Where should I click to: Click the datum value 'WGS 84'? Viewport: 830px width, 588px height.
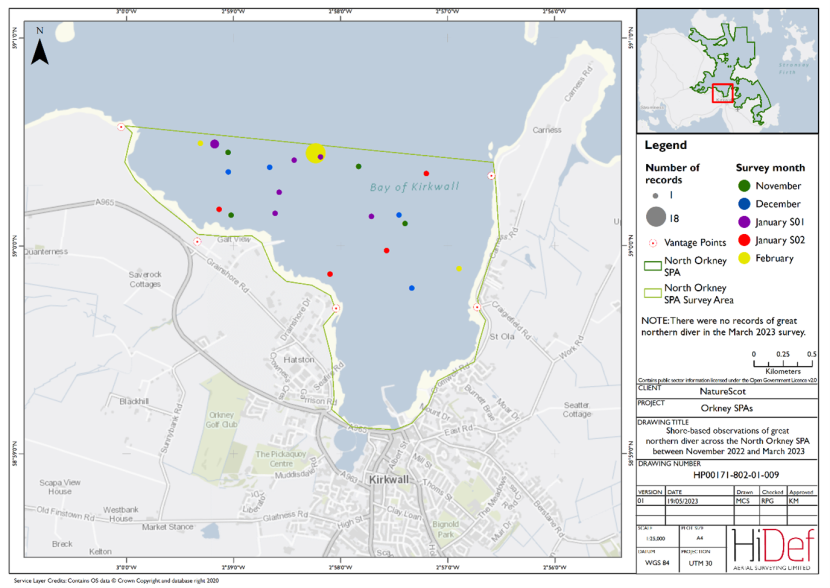tap(657, 563)
